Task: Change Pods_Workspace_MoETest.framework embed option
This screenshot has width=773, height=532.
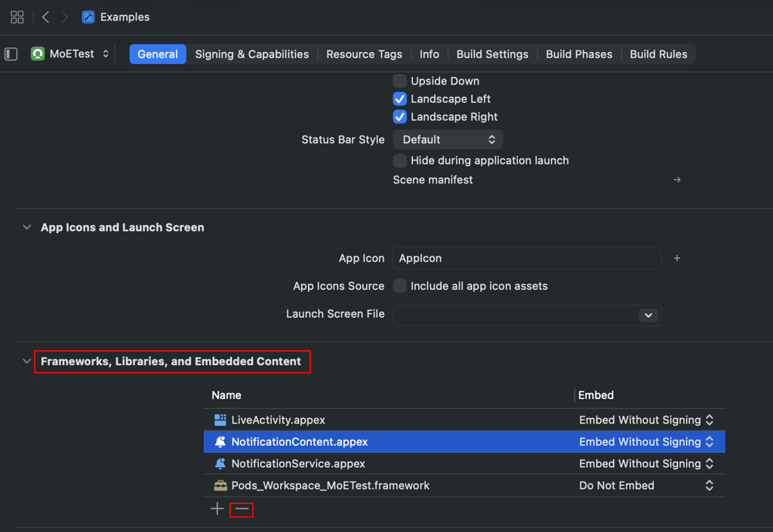Action: click(x=646, y=486)
